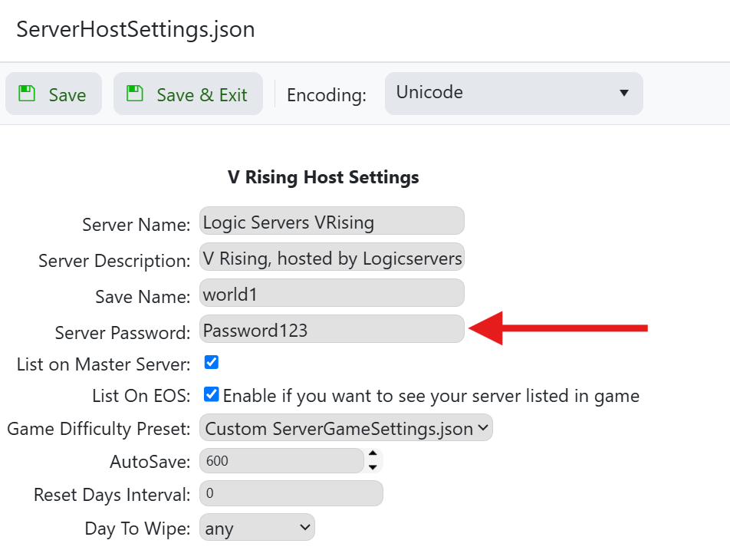Click the ServerHostSettings.json title

point(135,30)
